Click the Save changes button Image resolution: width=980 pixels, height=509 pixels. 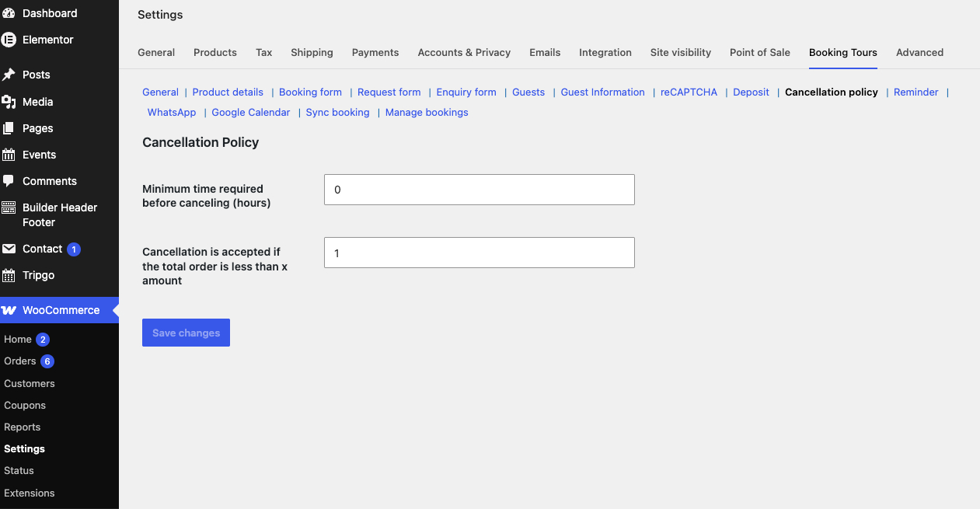[186, 333]
